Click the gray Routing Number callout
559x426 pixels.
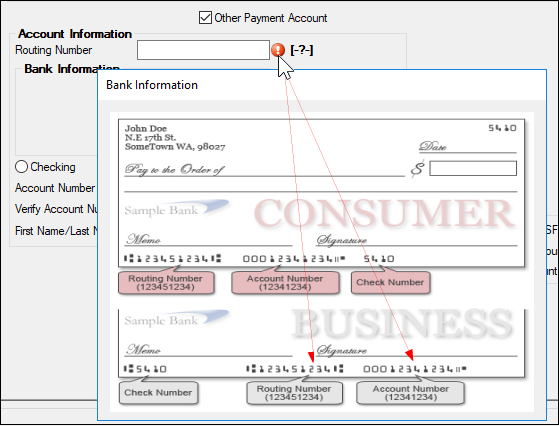tap(294, 393)
